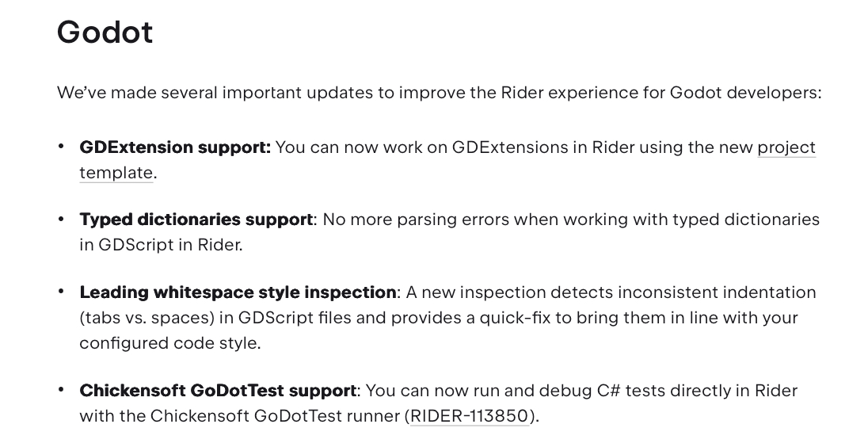Click the bullet before "Typed dictionaries support"
Viewport: 868px width, 447px height.
click(x=62, y=219)
